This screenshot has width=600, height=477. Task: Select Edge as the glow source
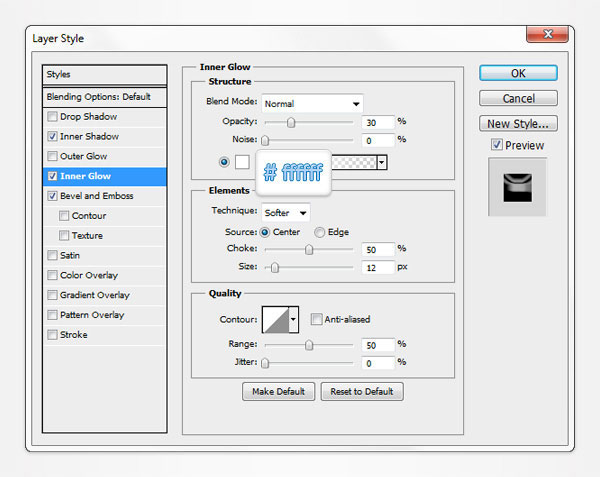click(x=319, y=232)
